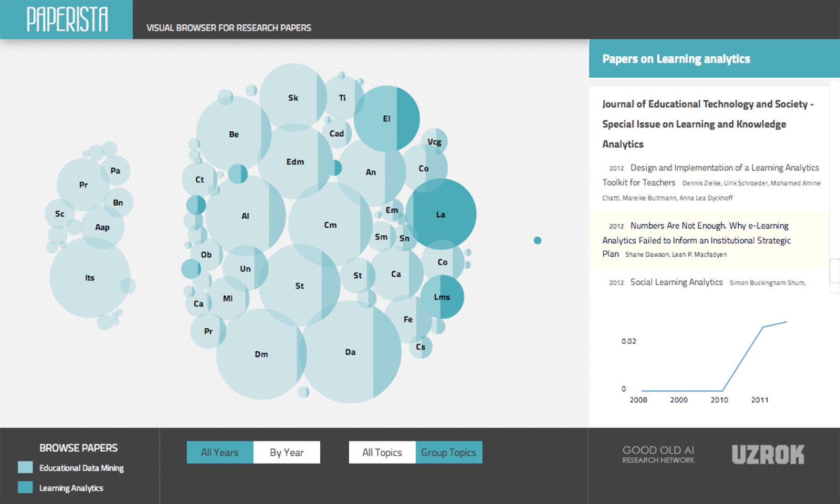Select All Topics option
The width and height of the screenshot is (840, 504).
(382, 453)
